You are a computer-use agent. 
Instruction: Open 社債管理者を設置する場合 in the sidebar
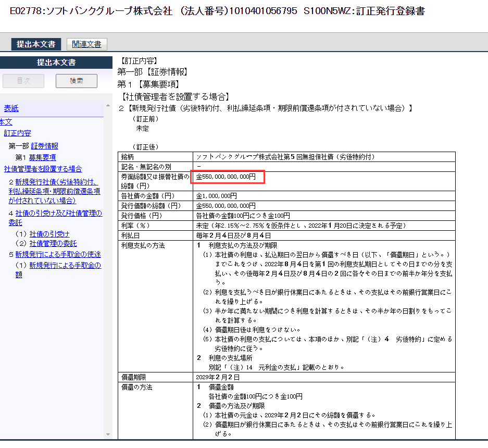coord(43,169)
